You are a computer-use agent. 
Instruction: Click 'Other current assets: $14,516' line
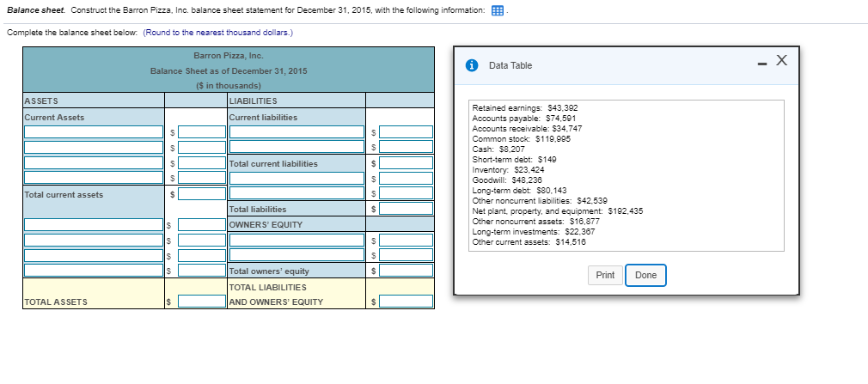point(529,241)
